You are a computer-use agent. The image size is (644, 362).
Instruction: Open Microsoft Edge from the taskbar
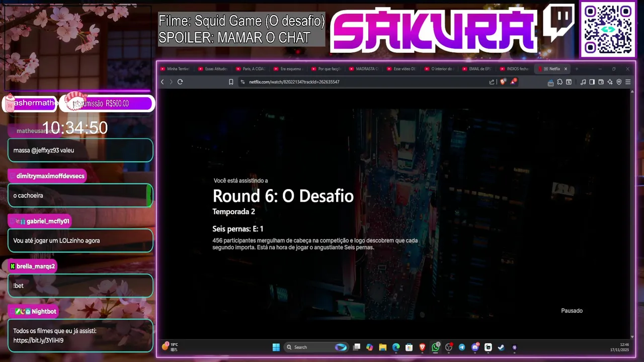pos(396,347)
